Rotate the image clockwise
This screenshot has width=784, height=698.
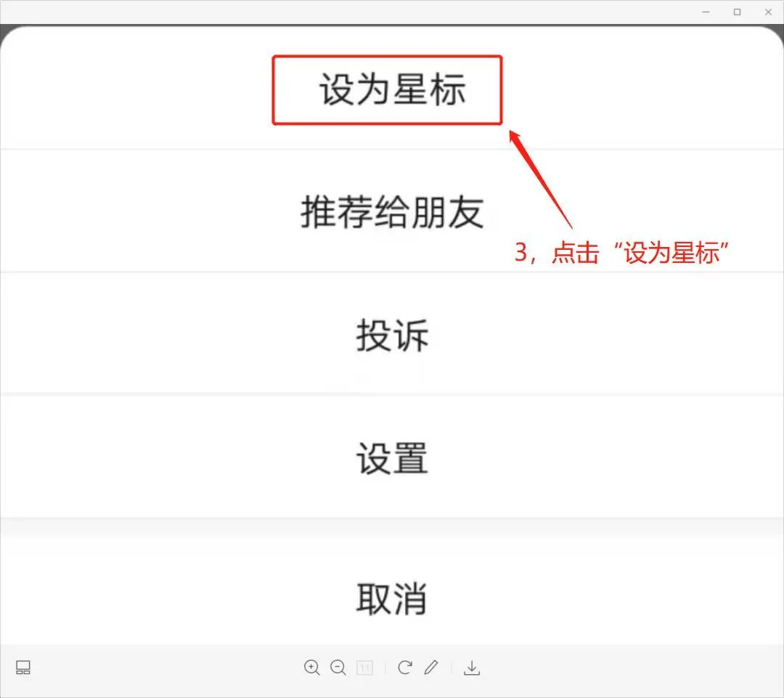pyautogui.click(x=405, y=667)
